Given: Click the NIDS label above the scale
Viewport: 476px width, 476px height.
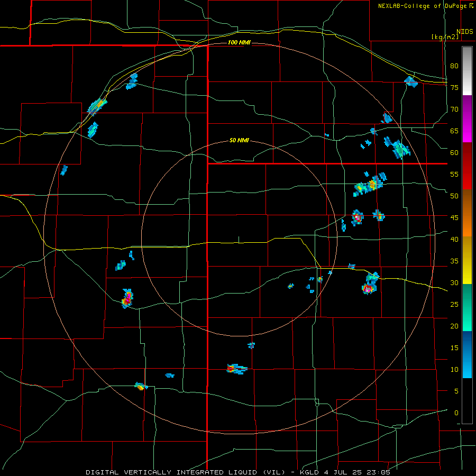Looking at the screenshot, I should 464,32.
